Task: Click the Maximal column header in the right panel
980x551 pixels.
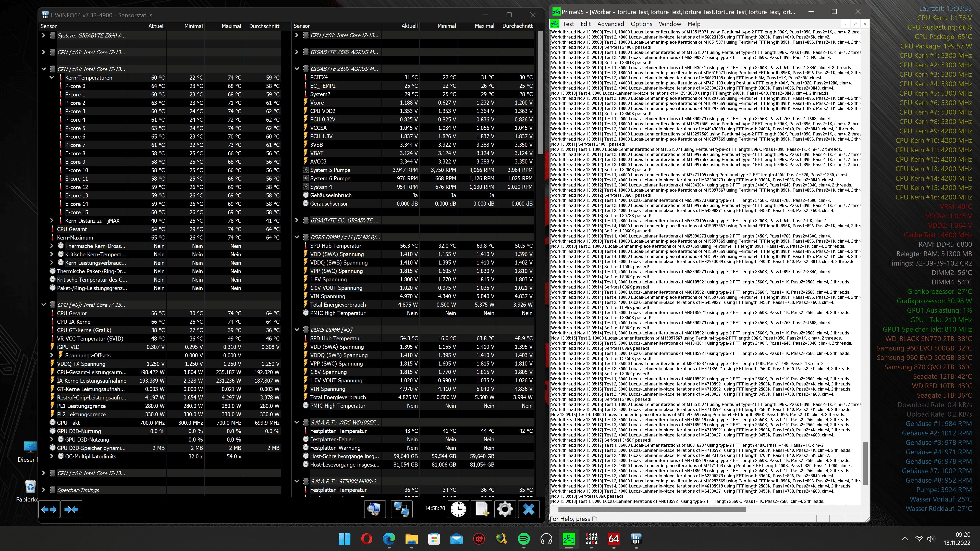Action: coord(484,26)
